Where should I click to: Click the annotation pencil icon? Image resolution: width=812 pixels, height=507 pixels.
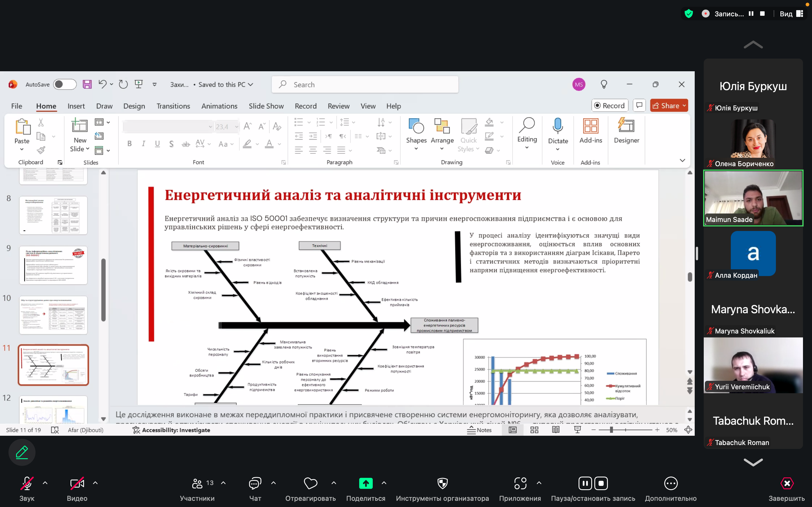(x=22, y=452)
